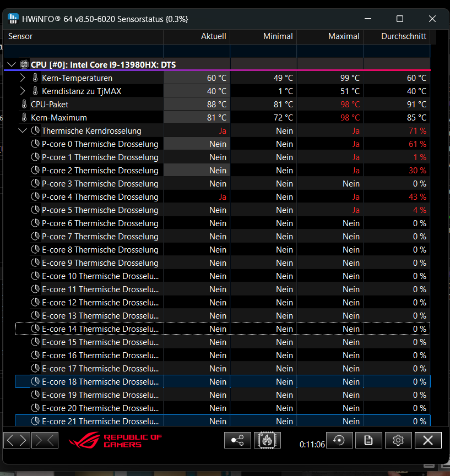The width and height of the screenshot is (450, 476).
Task: Click clock icon of E-core 20 row
Action: [35, 408]
